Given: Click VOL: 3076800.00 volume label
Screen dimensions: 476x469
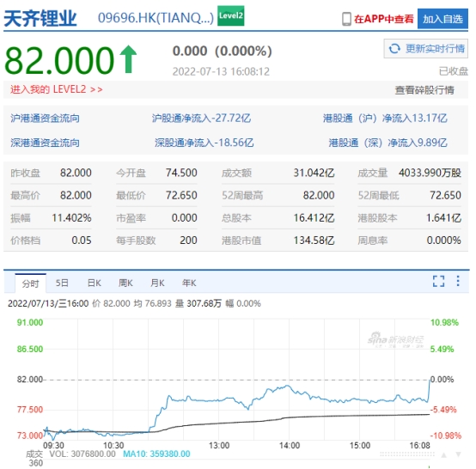Looking at the screenshot, I should pyautogui.click(x=82, y=454).
